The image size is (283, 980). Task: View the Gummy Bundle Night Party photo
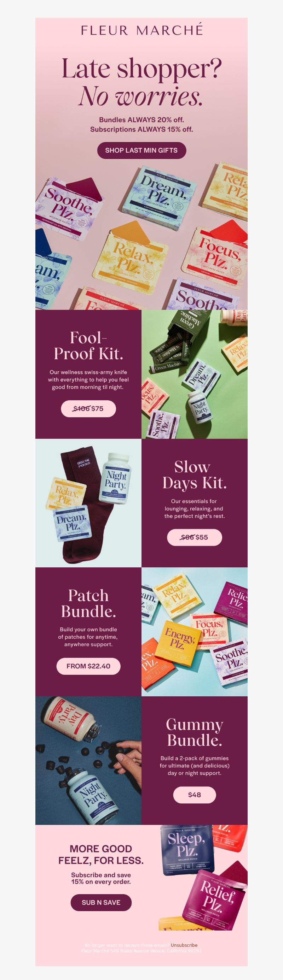click(x=88, y=761)
